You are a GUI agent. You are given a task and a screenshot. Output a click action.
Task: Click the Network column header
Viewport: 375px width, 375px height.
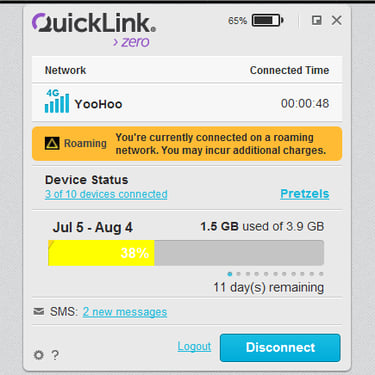point(65,70)
